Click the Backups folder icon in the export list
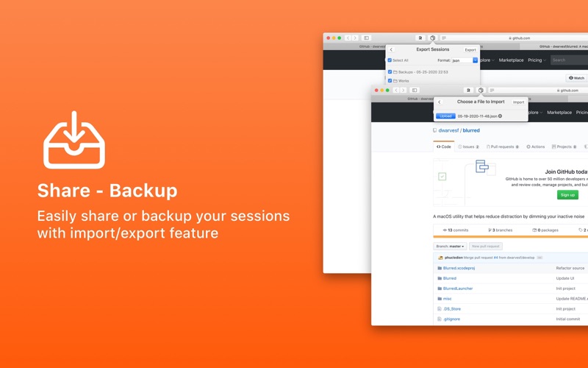588x368 pixels. coord(395,71)
